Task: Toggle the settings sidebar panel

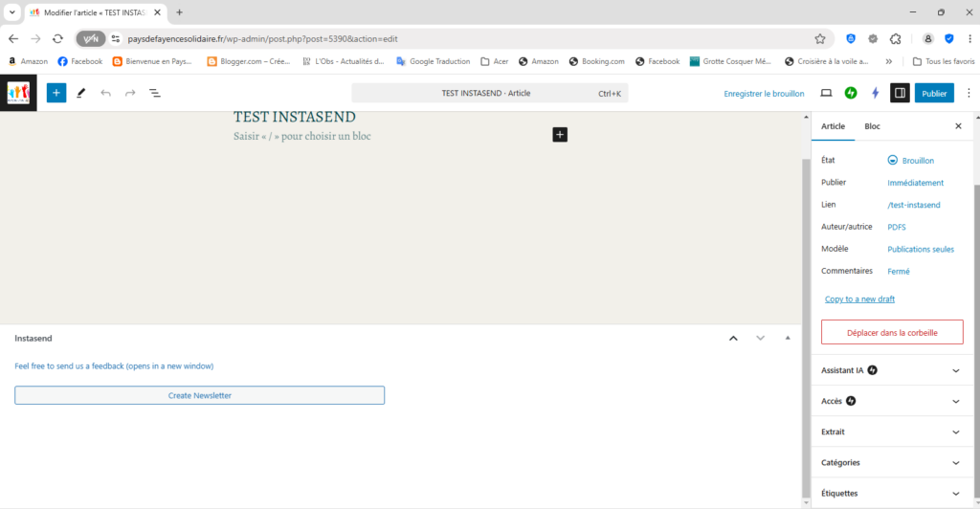Action: (x=900, y=93)
